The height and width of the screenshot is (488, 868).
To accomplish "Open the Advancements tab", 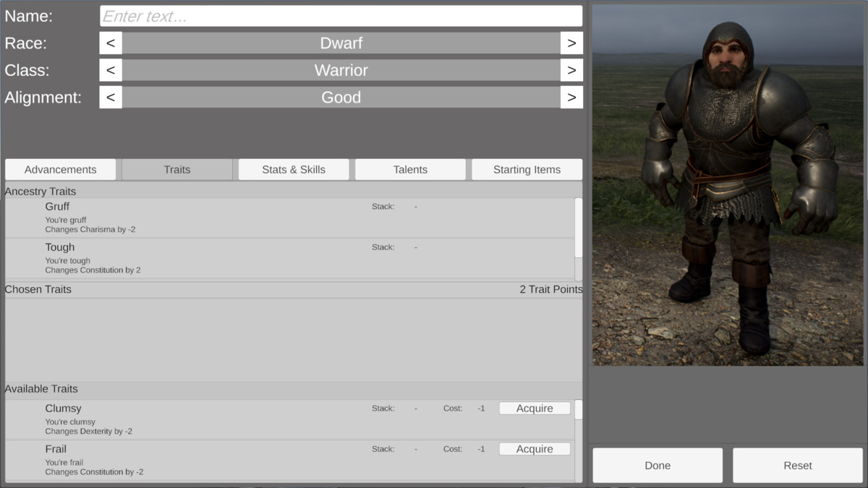I will 61,169.
